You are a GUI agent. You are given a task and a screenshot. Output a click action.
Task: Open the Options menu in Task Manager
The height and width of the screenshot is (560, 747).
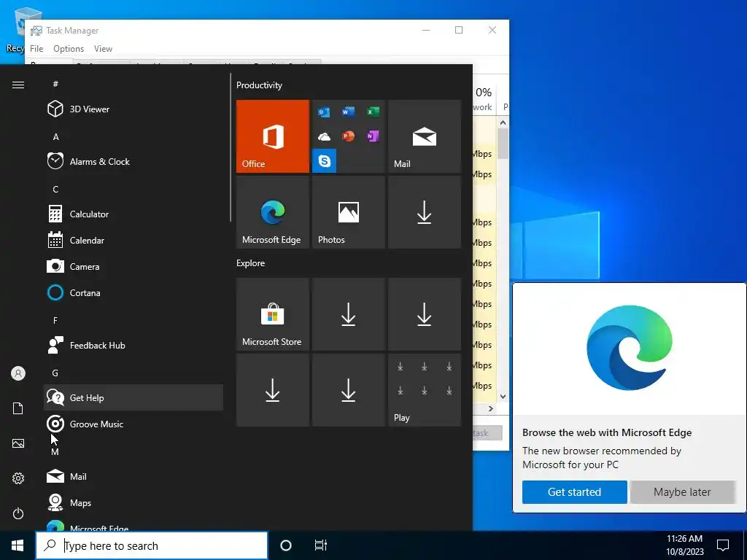click(x=69, y=49)
